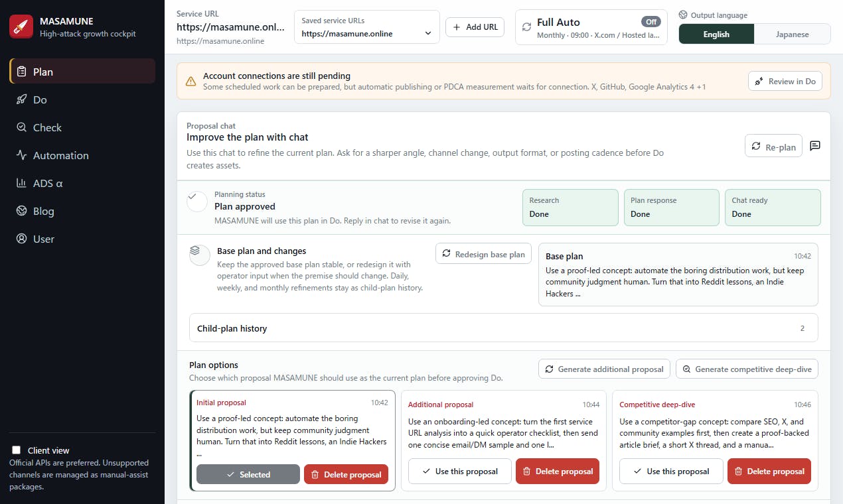Viewport: 843px width, 504px height.
Task: Open the Automation section
Action: click(82, 155)
